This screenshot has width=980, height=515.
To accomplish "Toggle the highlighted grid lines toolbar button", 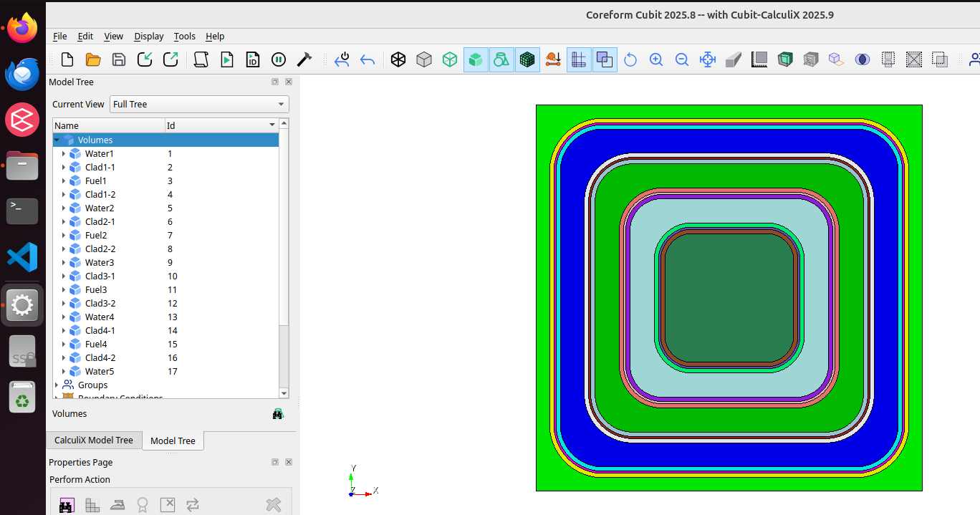I will coord(579,60).
